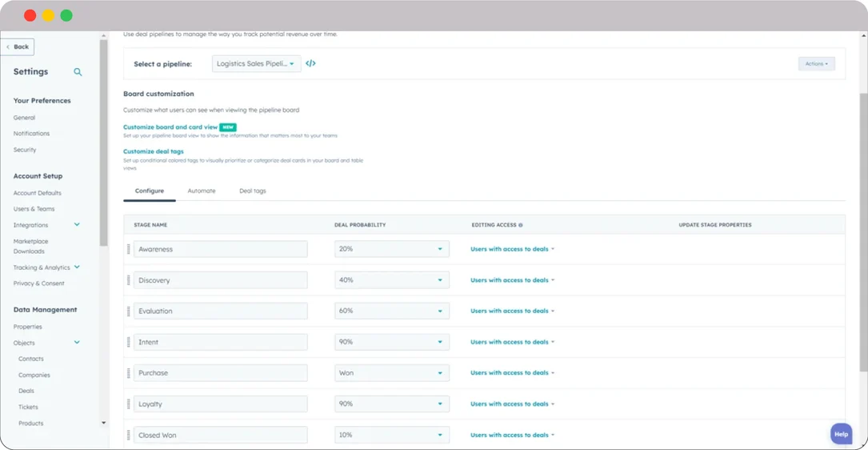Select Tickets under Objects
The image size is (868, 450).
coord(28,407)
